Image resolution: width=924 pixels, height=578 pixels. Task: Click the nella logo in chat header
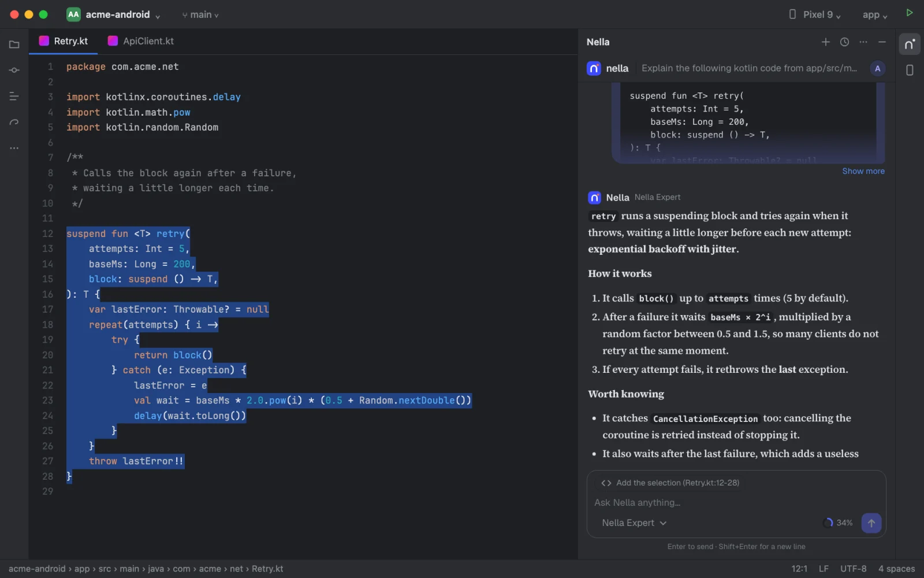point(594,69)
